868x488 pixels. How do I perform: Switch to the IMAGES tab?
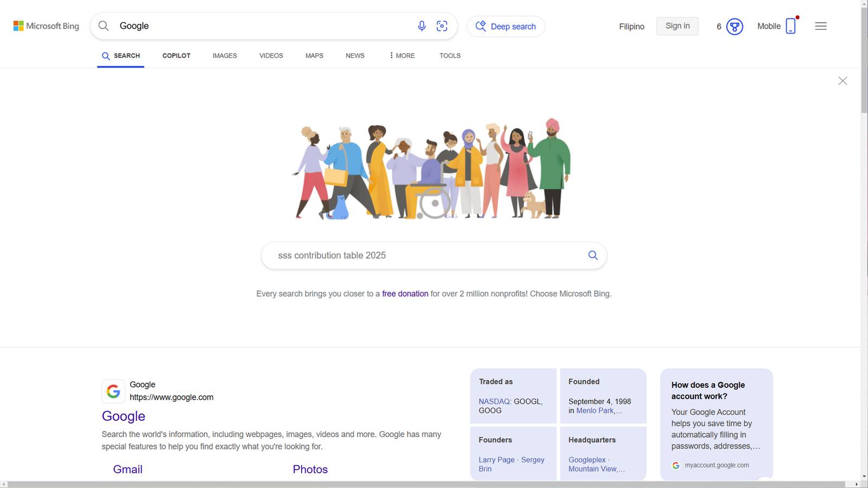[x=224, y=55]
